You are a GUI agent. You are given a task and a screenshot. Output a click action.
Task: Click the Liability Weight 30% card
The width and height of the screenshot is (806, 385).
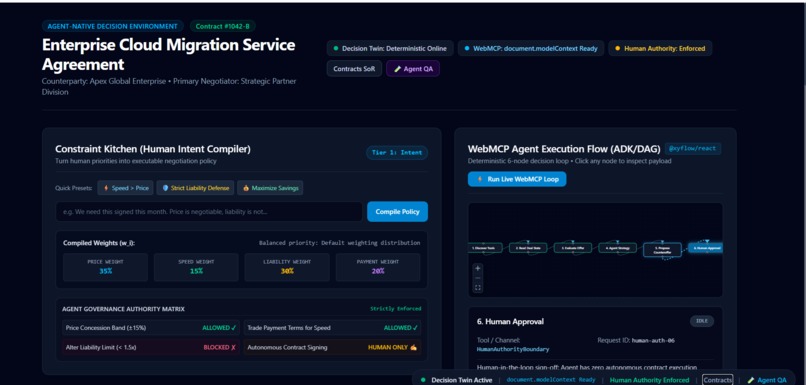click(287, 267)
